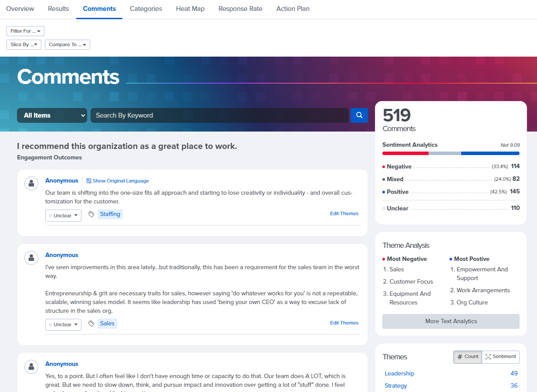Click the blue positive segment of sentiment bar
537x392 pixels.
[x=490, y=153]
